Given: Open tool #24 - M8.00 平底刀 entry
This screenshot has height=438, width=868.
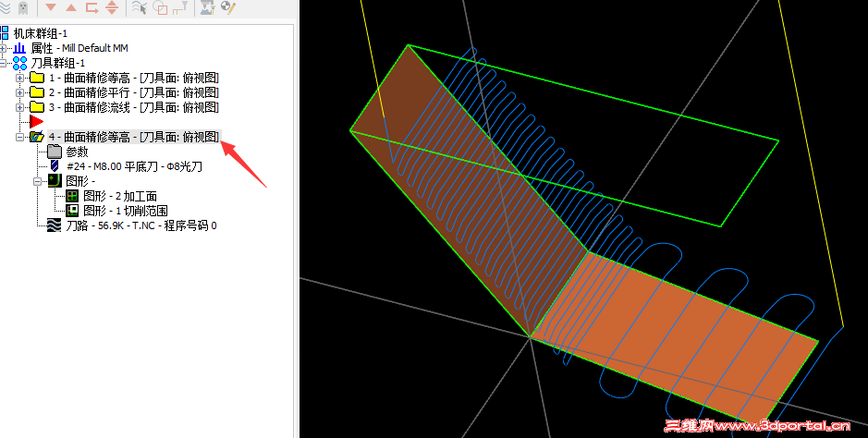Looking at the screenshot, I should [x=135, y=166].
